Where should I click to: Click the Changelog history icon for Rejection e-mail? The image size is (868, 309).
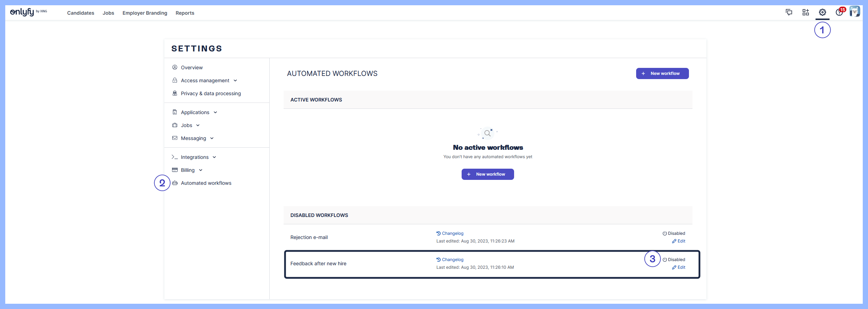point(439,233)
